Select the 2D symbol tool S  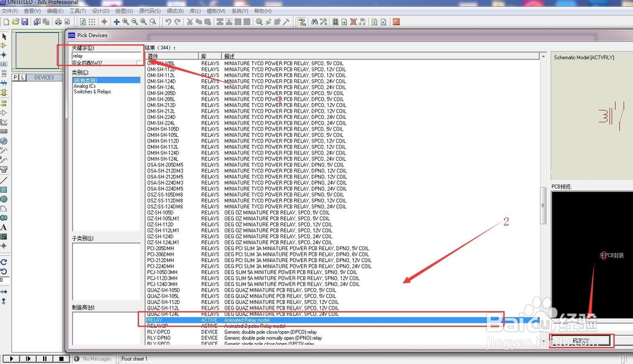tap(4, 237)
